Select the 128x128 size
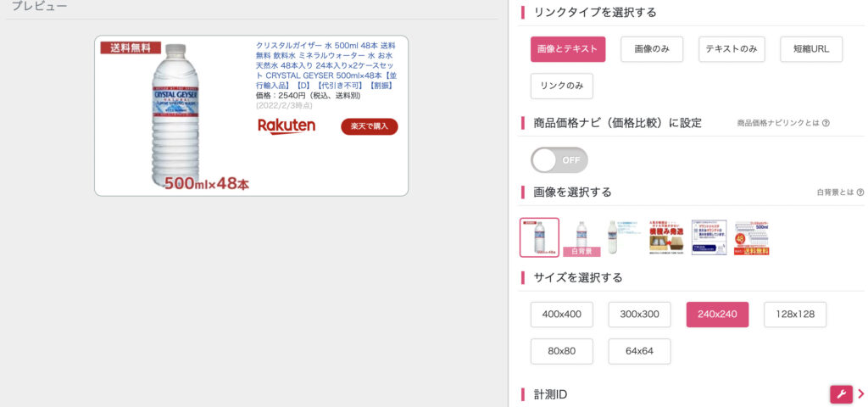The height and width of the screenshot is (407, 868). click(x=795, y=315)
